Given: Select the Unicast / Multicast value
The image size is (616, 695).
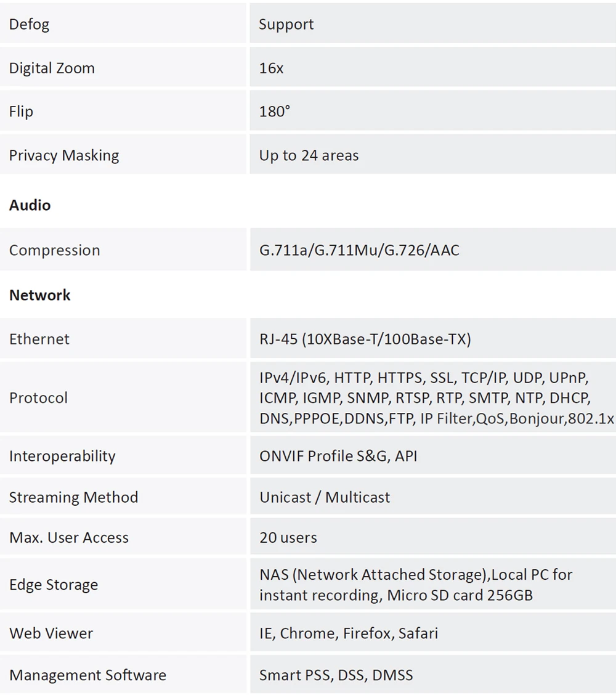Looking at the screenshot, I should [x=325, y=497].
